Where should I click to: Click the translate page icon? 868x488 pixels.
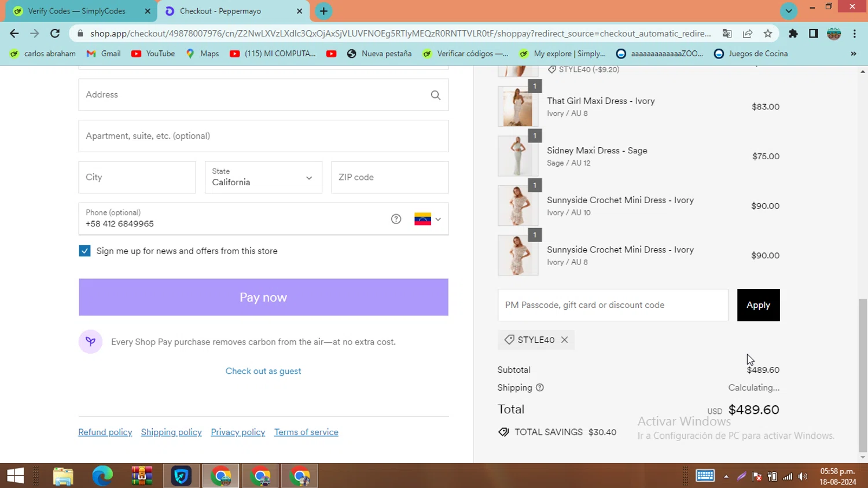pyautogui.click(x=727, y=34)
